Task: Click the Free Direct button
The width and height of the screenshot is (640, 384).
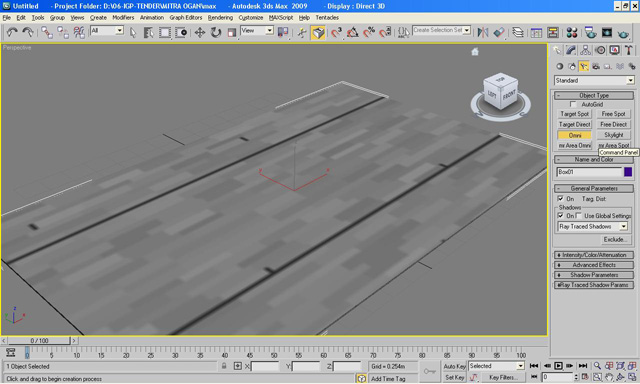Action: [x=613, y=124]
